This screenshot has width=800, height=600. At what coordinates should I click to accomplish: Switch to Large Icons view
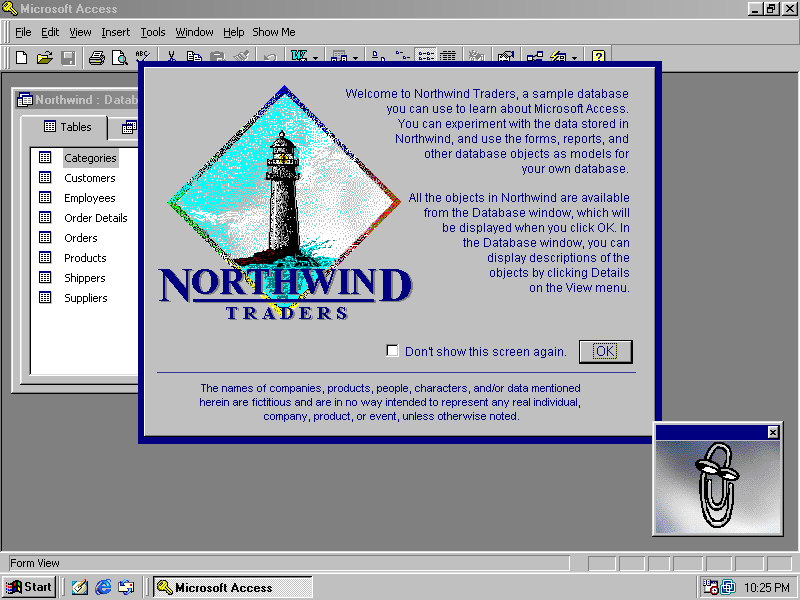379,56
